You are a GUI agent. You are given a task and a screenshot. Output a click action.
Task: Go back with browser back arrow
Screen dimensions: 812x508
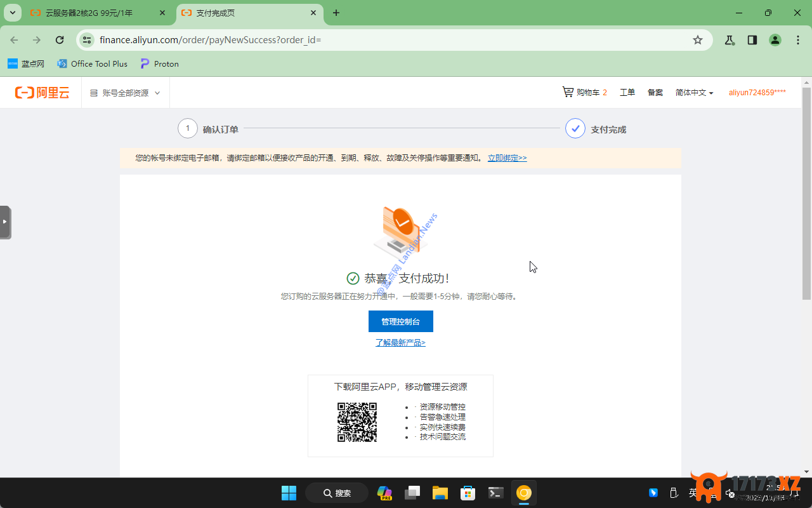[14, 40]
